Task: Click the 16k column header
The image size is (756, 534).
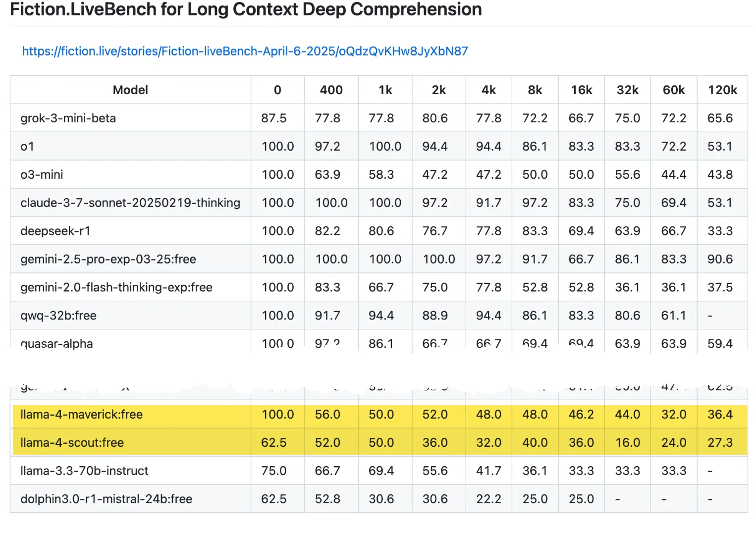Action: [581, 90]
